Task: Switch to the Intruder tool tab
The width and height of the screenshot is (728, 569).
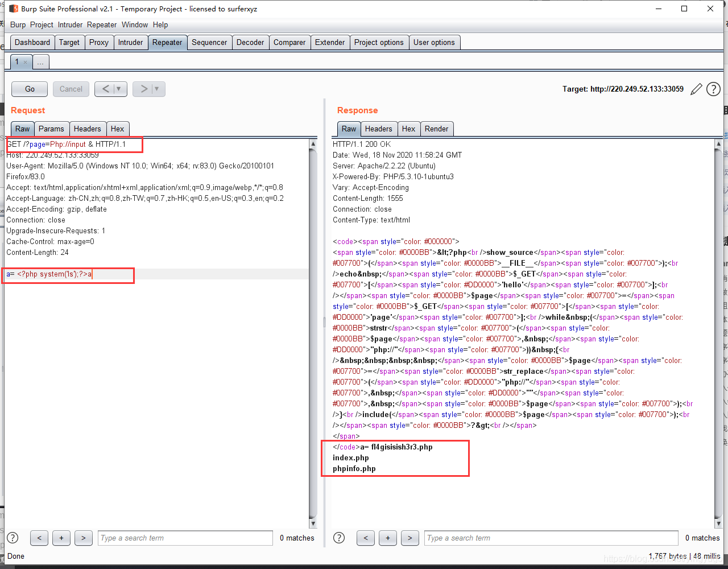Action: (x=130, y=42)
